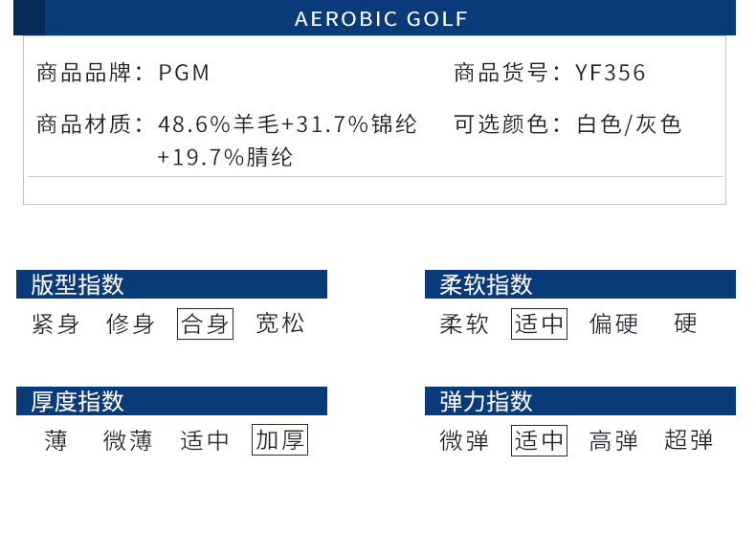Viewport: 756px width, 534px height.
Task: Select the 紧身 fit option
Action: pyautogui.click(x=56, y=323)
